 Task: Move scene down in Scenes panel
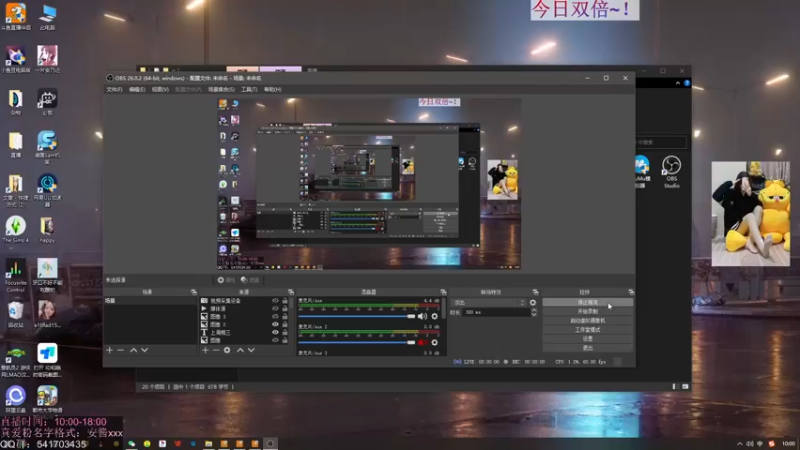coord(144,350)
